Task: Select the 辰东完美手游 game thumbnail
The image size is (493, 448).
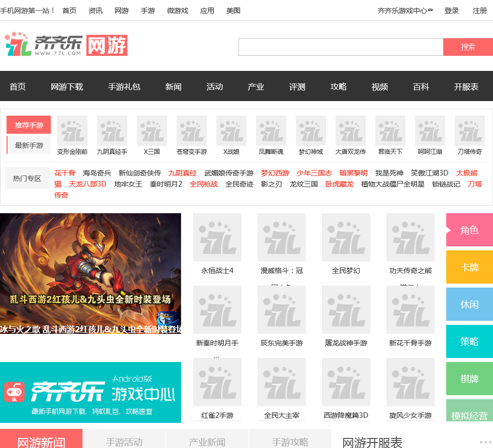Action: point(282,309)
